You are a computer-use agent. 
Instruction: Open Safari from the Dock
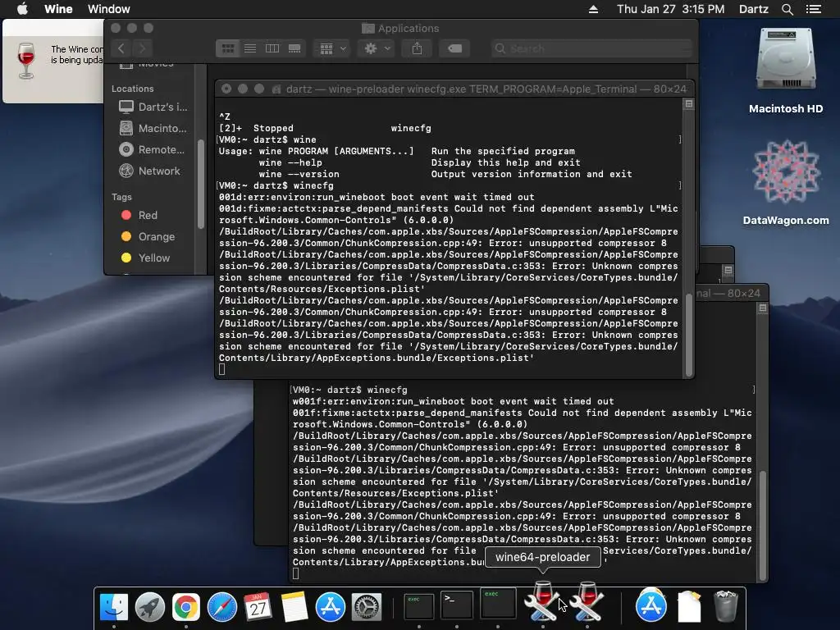(222, 607)
